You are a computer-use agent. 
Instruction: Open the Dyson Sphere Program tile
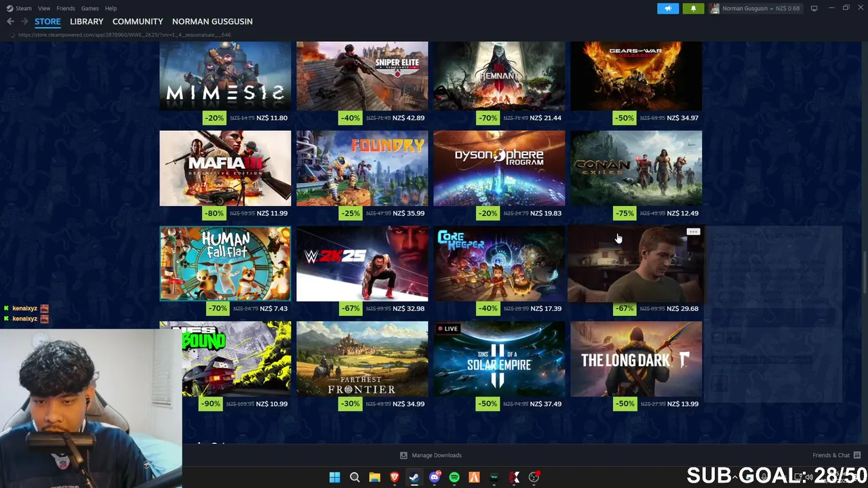pos(499,168)
